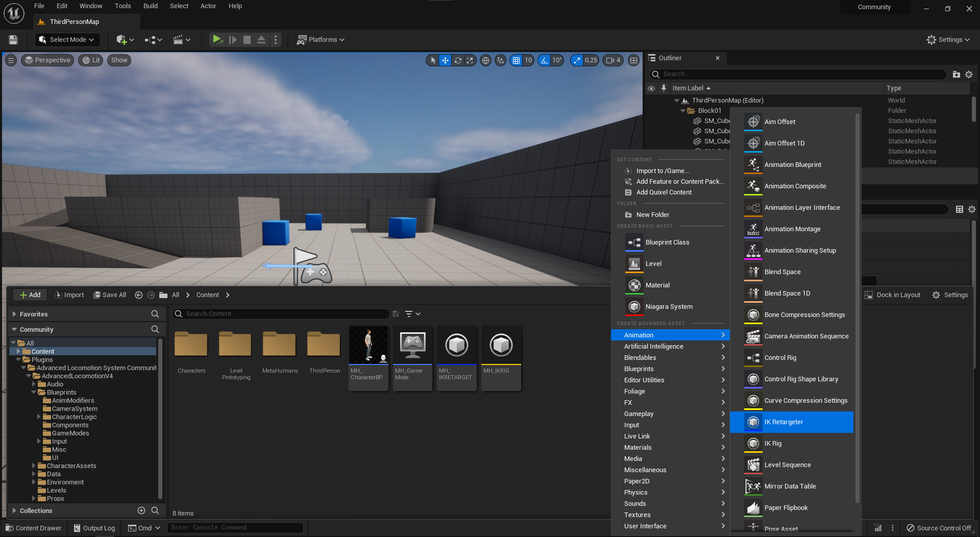Open the Lit view mode dropdown

click(91, 60)
